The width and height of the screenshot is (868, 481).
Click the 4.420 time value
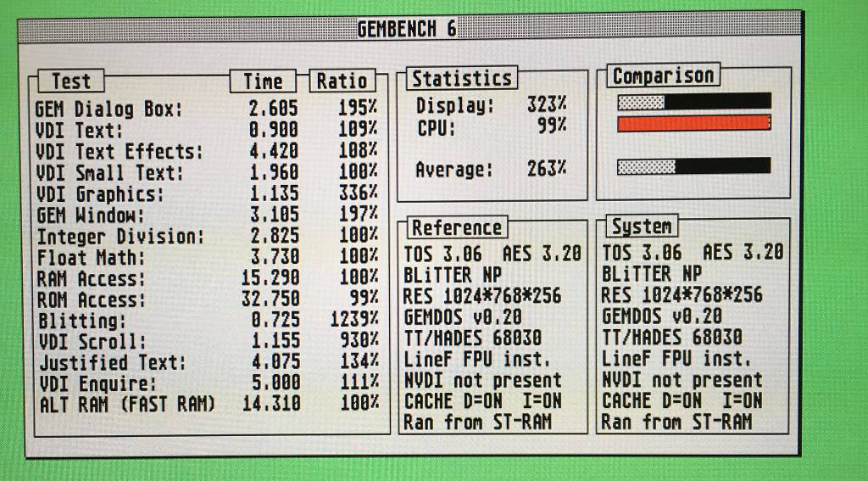pos(274,151)
